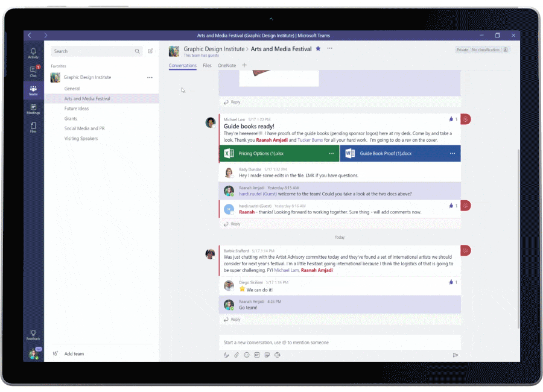Viewport: 543px width, 392px height.
Task: Attach a file with the paperclip icon
Action: click(x=236, y=355)
